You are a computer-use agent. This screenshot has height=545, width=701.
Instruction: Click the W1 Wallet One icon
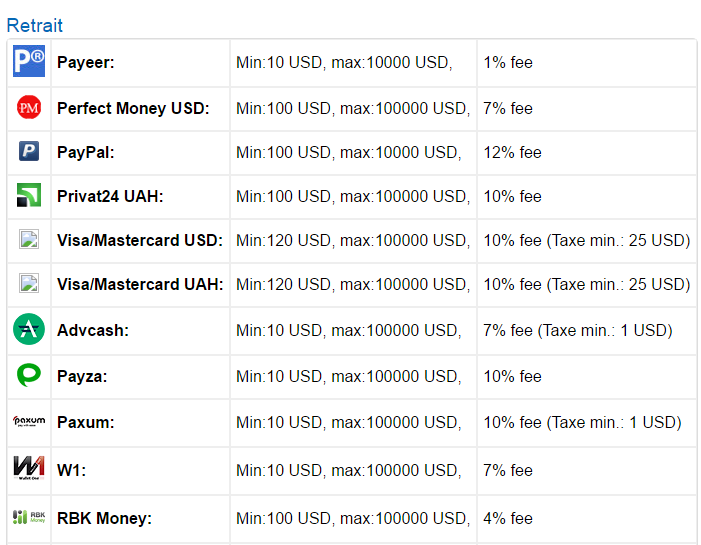pyautogui.click(x=29, y=469)
